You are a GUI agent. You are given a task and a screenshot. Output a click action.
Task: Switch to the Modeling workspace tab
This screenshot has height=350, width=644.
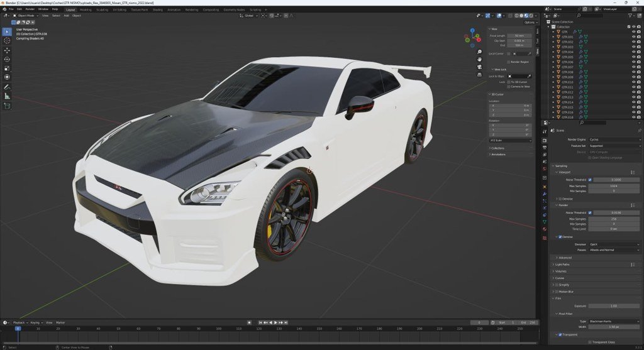[86, 9]
